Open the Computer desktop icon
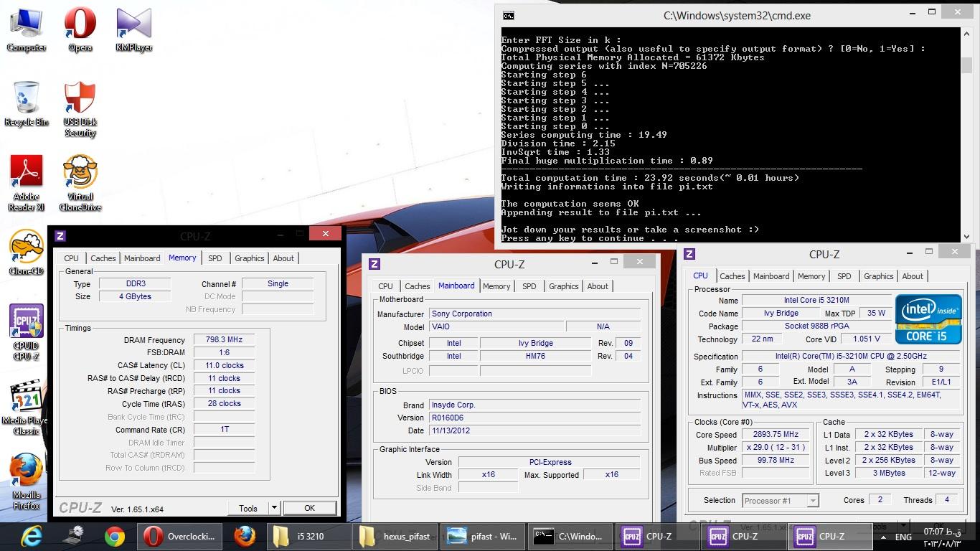The height and width of the screenshot is (551, 980). pos(26,30)
